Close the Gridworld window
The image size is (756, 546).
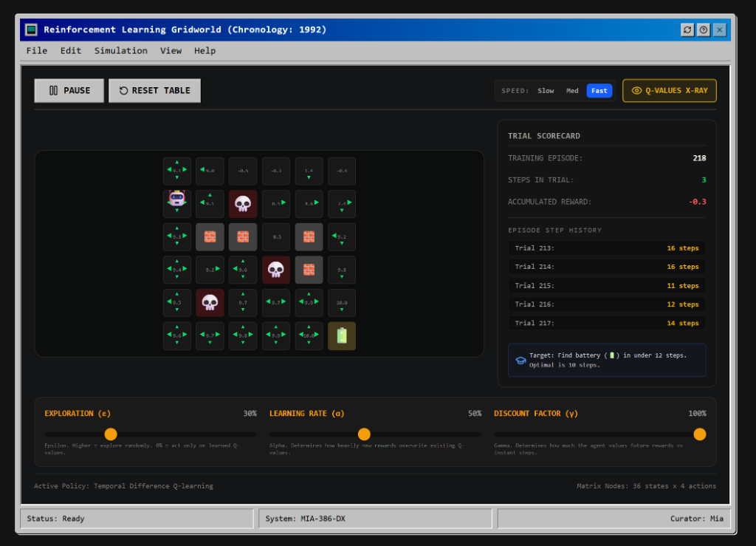click(x=720, y=30)
